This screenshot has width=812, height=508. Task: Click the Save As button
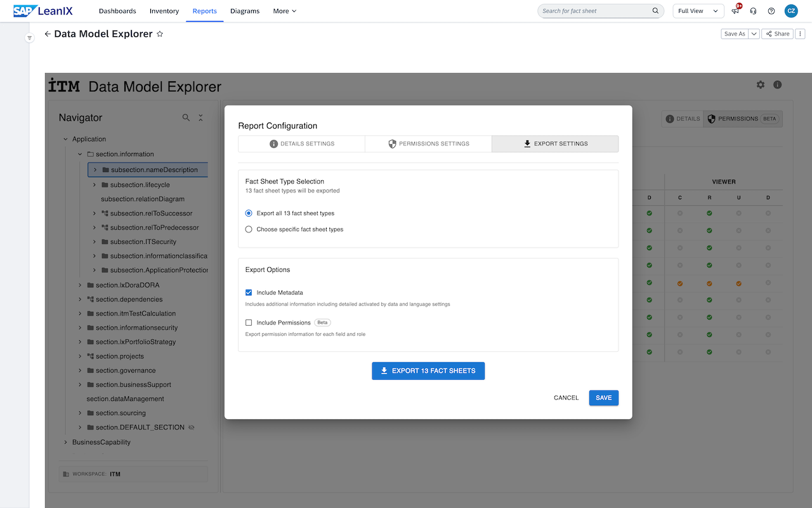tap(735, 34)
